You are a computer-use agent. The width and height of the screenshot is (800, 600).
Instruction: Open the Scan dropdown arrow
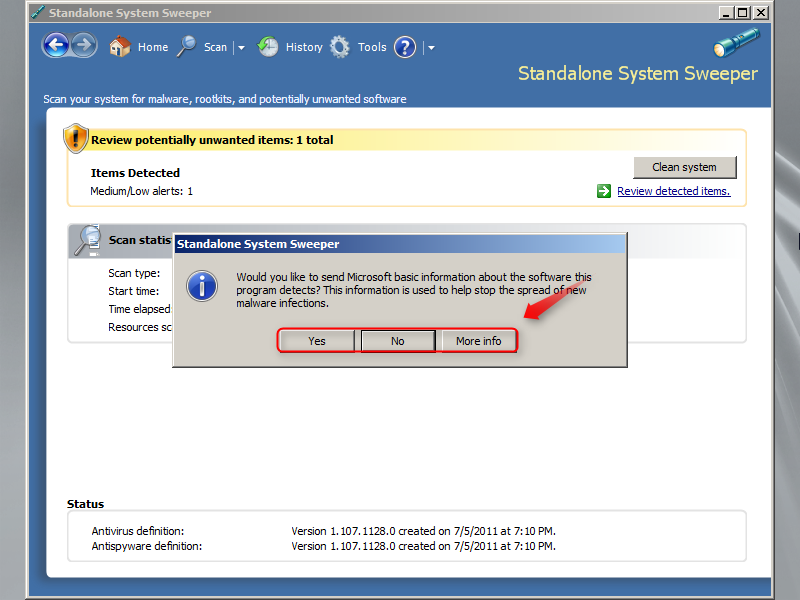(240, 47)
